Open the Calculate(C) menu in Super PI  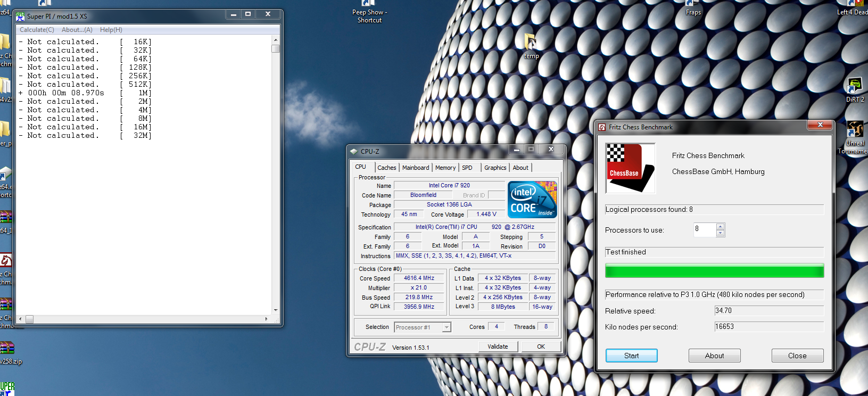37,30
